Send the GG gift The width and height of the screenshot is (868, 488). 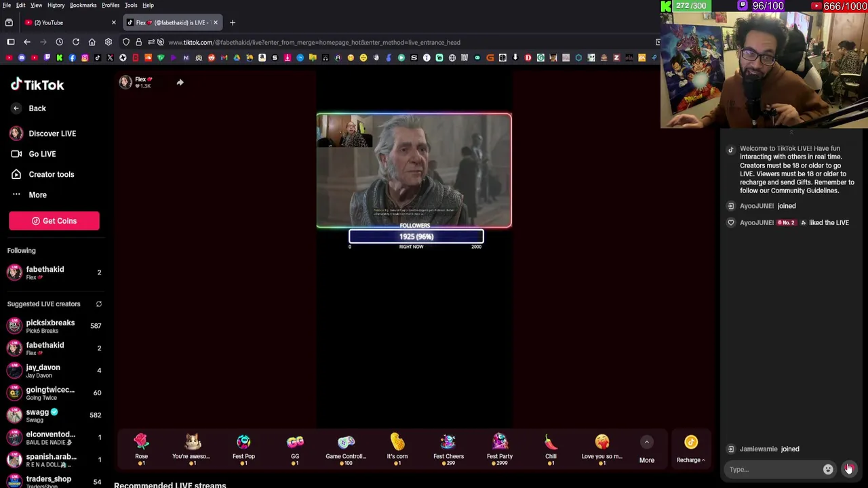(x=295, y=449)
